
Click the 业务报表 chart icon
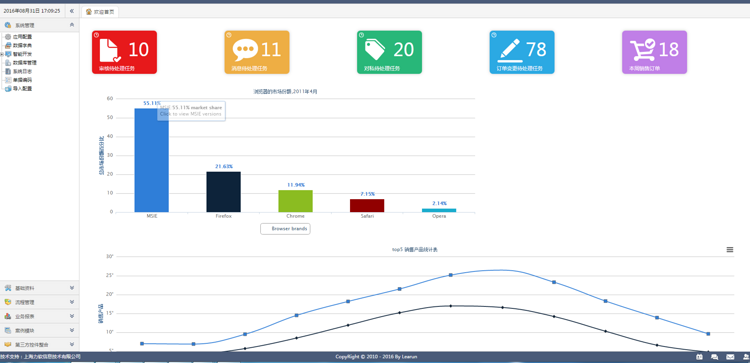pyautogui.click(x=8, y=316)
